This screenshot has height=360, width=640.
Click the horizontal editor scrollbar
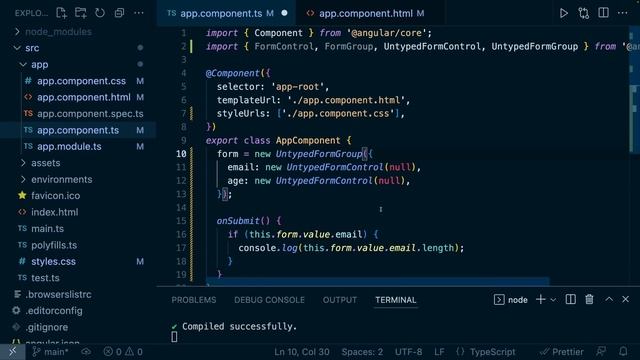378,282
